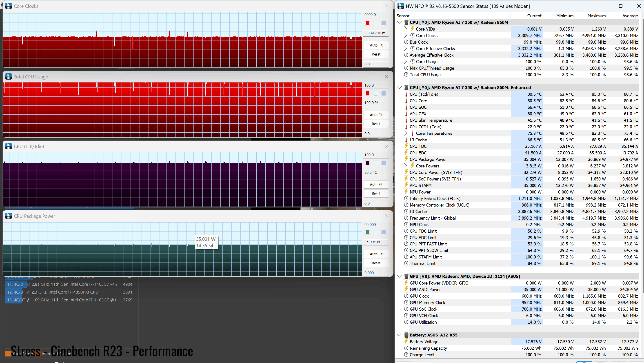Screen dimensions: 644x363
Task: Collapse the Battery ASUS A32-K55 group
Action: click(x=399, y=335)
